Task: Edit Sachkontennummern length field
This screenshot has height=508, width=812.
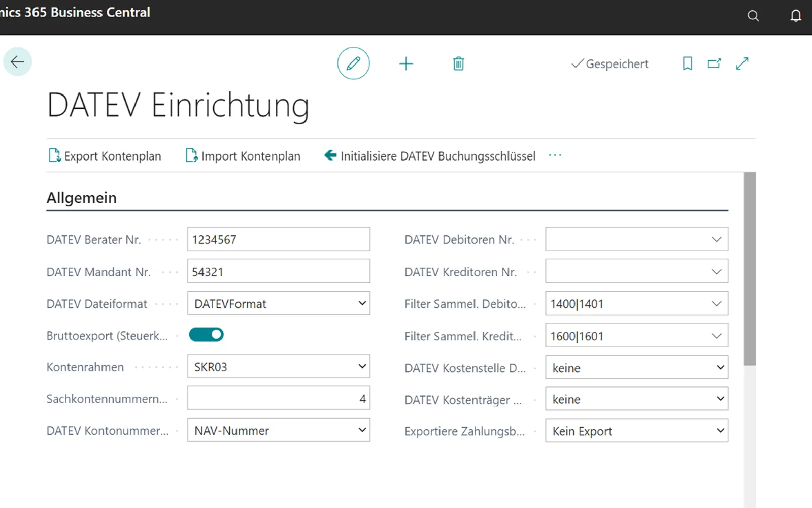Action: click(279, 398)
